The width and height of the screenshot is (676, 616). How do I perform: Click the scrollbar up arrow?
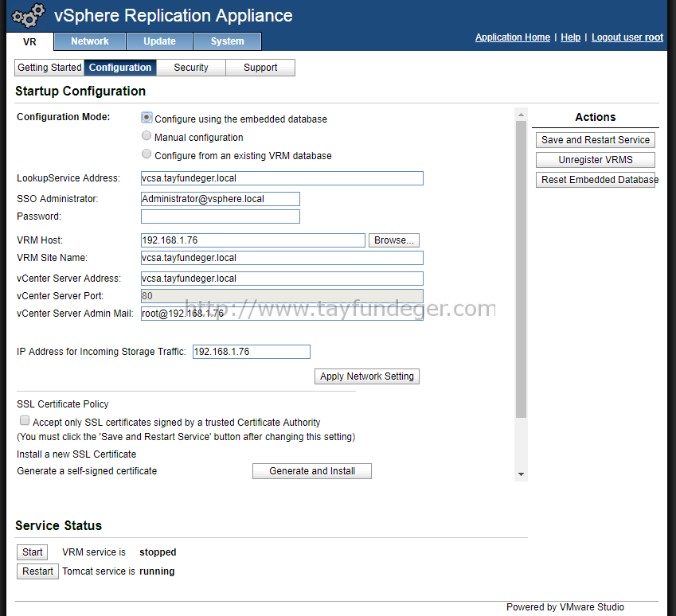(522, 115)
